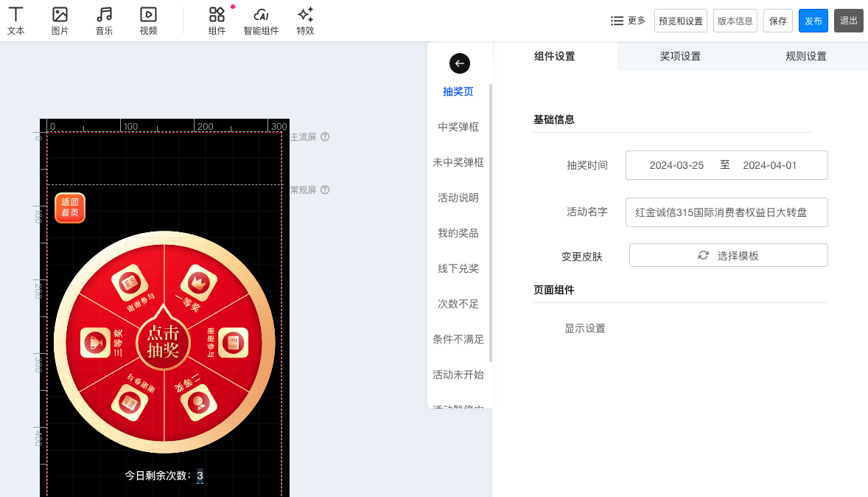Click the 返回首页 button on canvas
868x497 pixels.
(x=70, y=208)
